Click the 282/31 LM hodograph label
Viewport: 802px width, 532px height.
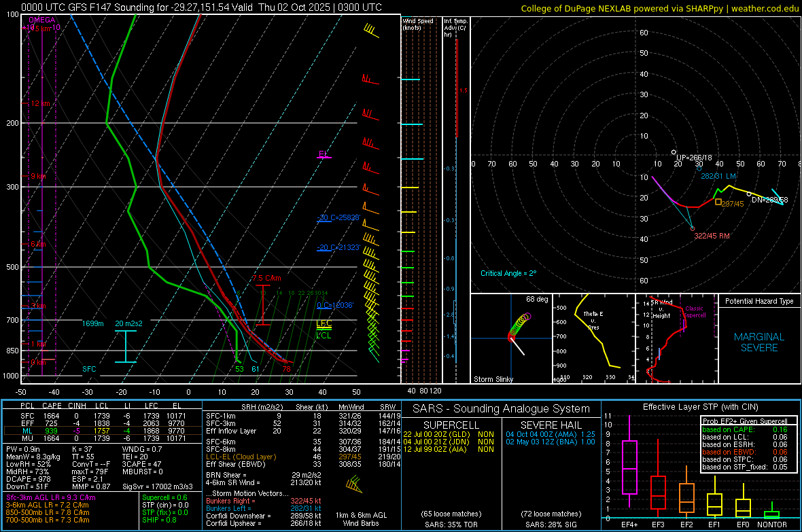(718, 176)
